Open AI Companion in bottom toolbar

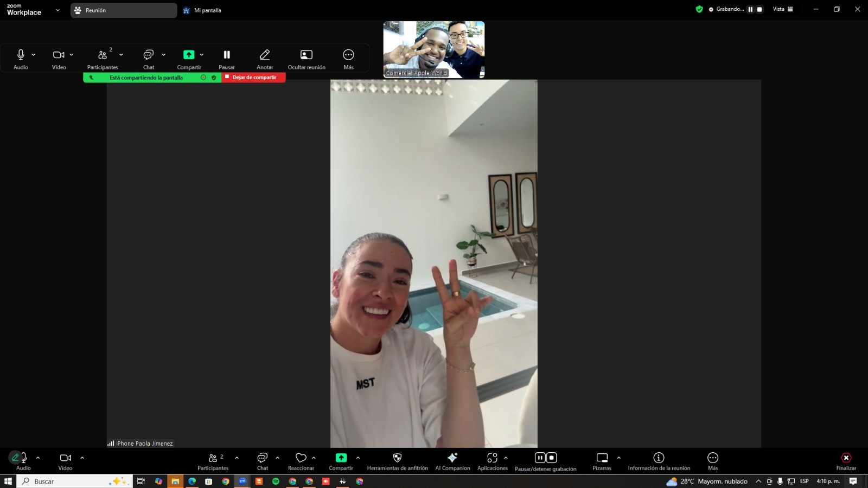[452, 458]
